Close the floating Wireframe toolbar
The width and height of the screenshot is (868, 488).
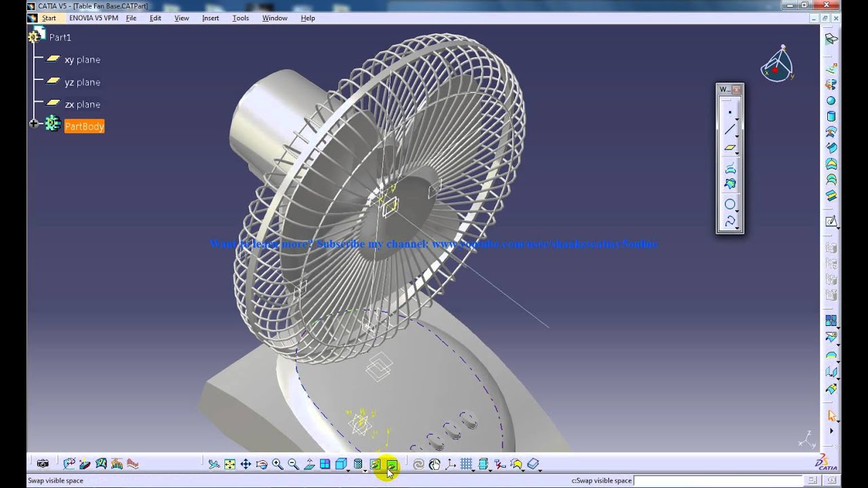[x=737, y=89]
